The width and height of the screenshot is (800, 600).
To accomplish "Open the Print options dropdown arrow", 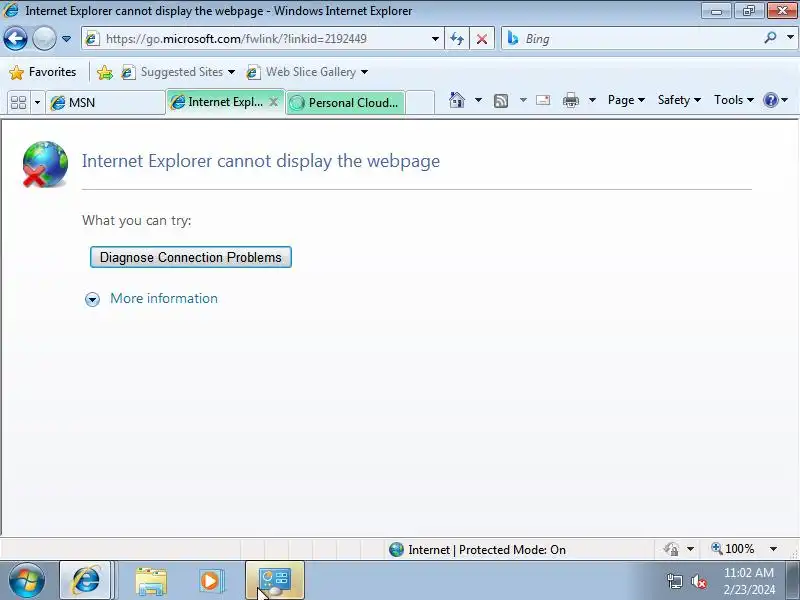I will tap(592, 100).
